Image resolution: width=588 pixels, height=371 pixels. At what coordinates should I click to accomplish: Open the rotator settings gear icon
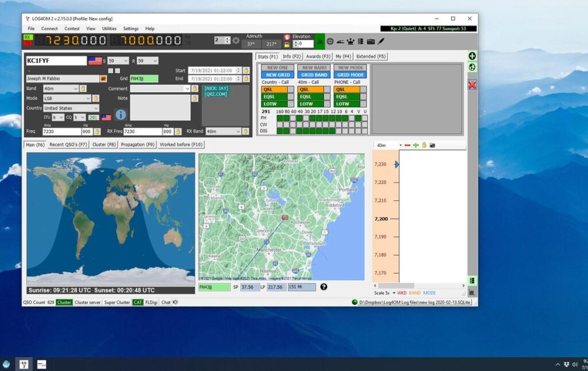coord(236,41)
